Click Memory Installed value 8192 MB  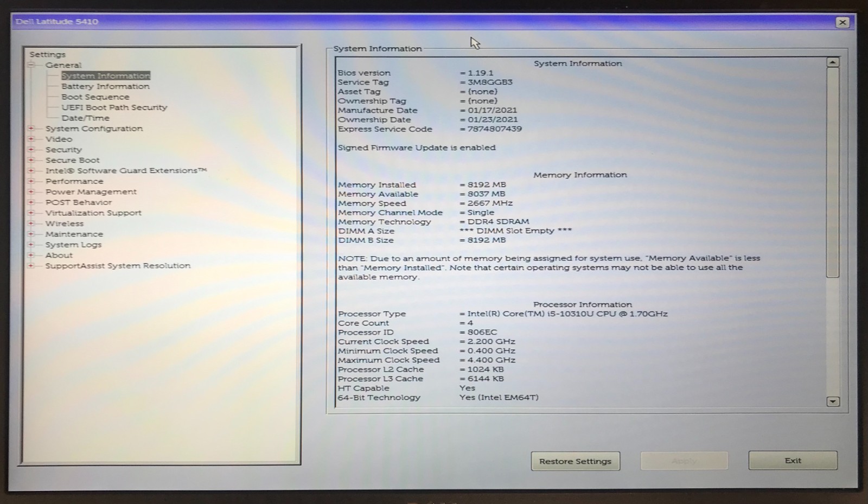(487, 184)
